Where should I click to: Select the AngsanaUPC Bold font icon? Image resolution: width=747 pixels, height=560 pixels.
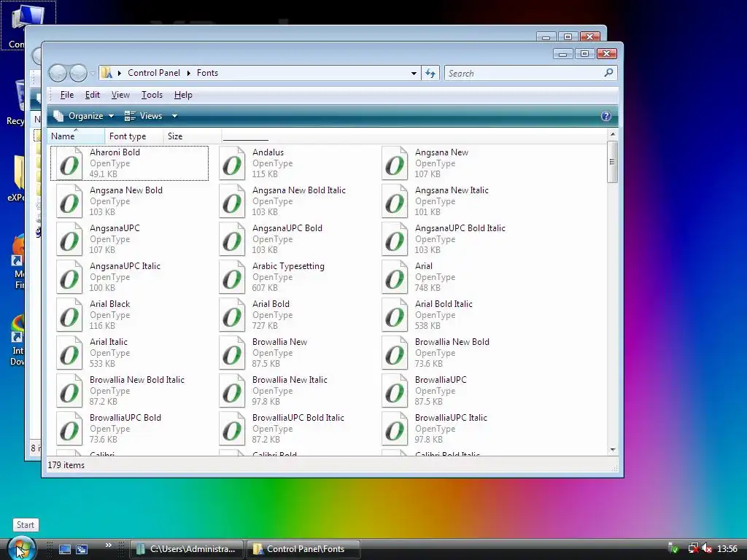(x=232, y=239)
